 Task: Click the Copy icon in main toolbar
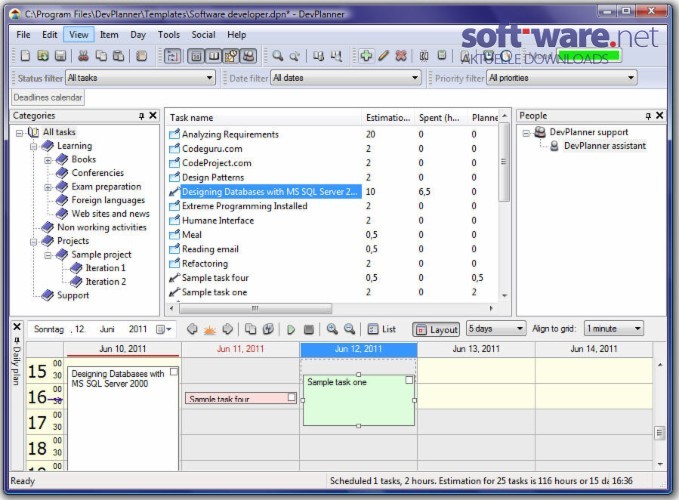(x=101, y=56)
